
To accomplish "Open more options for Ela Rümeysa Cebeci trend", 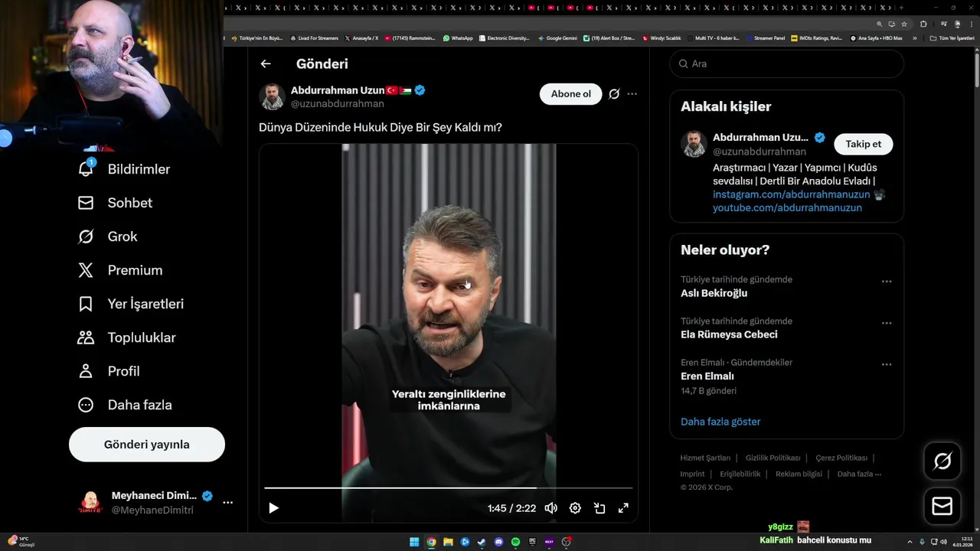I will click(x=887, y=323).
